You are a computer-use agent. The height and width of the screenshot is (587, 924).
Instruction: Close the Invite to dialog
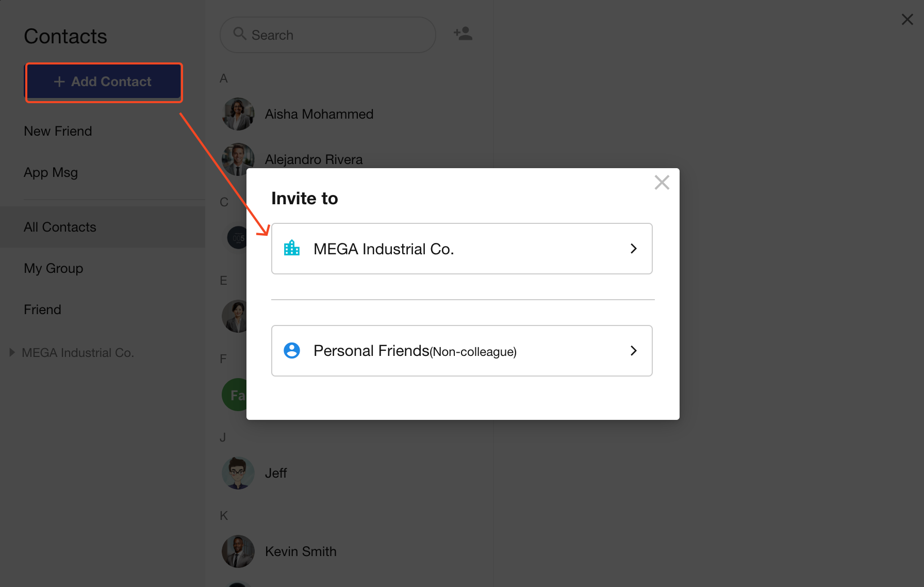coord(662,182)
